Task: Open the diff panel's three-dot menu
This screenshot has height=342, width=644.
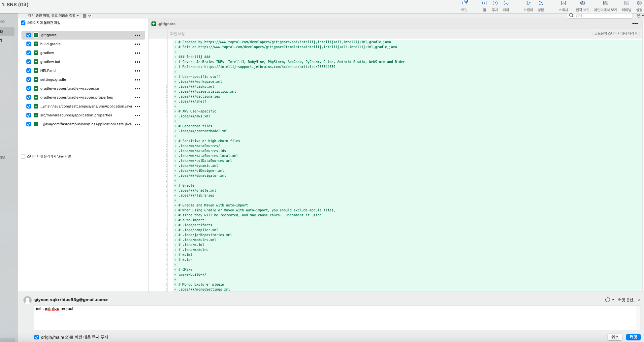Action: click(x=635, y=23)
